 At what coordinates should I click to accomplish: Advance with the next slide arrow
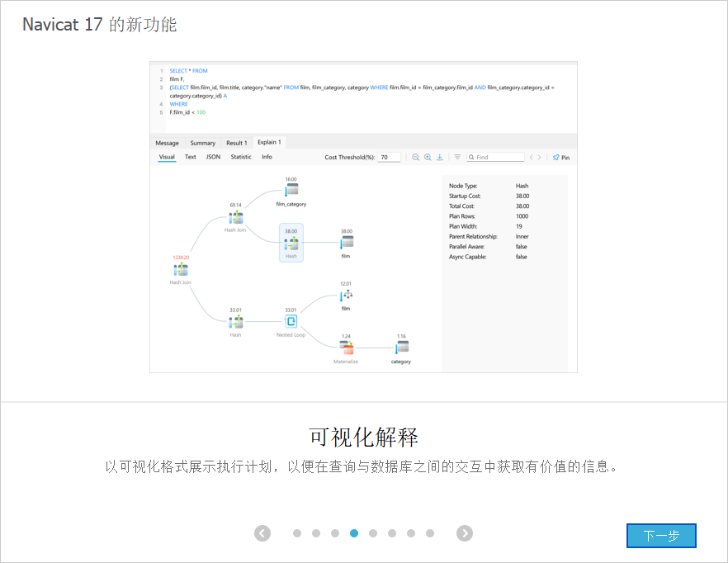click(x=465, y=533)
